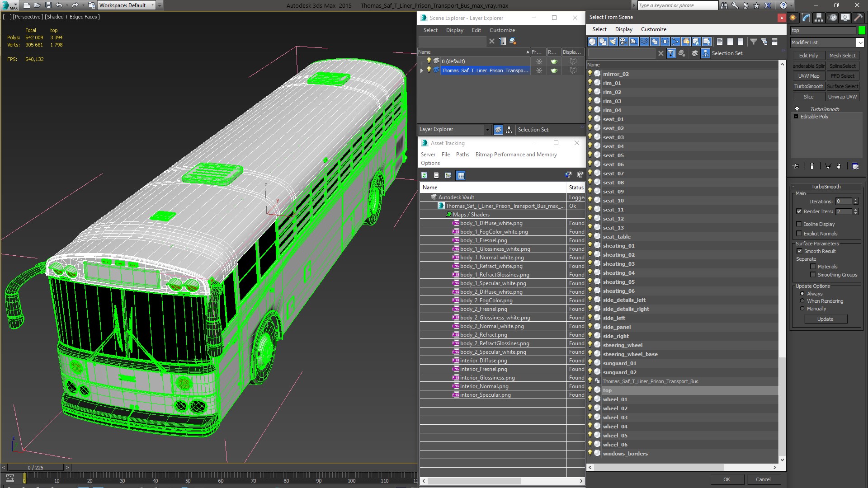Click the Redo arrow icon

pos(75,5)
